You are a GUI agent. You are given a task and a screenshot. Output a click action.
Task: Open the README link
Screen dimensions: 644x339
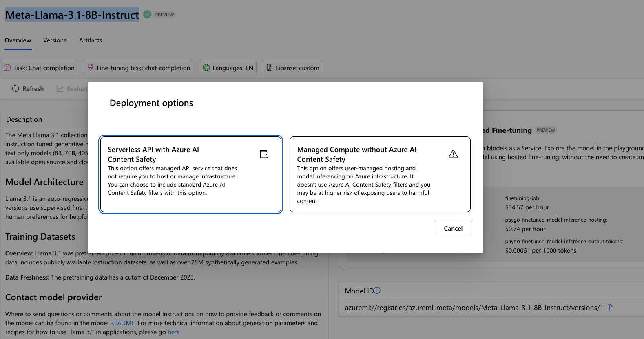[122, 323]
